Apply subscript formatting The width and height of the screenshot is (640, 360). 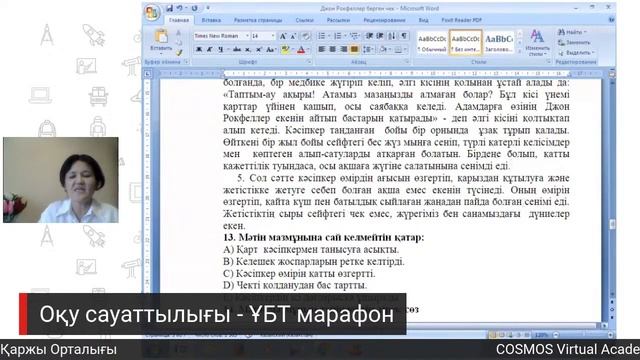tap(248, 50)
